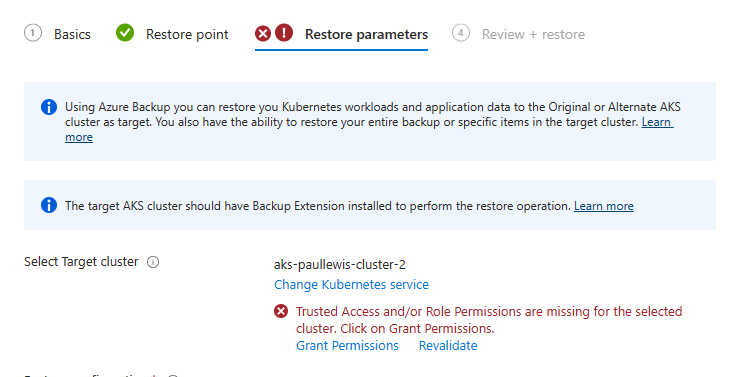744x377 pixels.
Task: Click the red exclamation icon by Restore parameters
Action: pyautogui.click(x=284, y=33)
